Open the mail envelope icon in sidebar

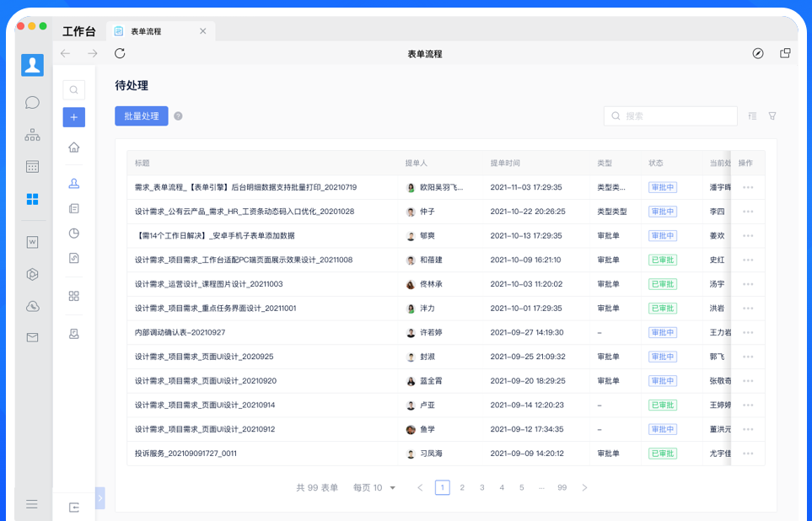32,338
